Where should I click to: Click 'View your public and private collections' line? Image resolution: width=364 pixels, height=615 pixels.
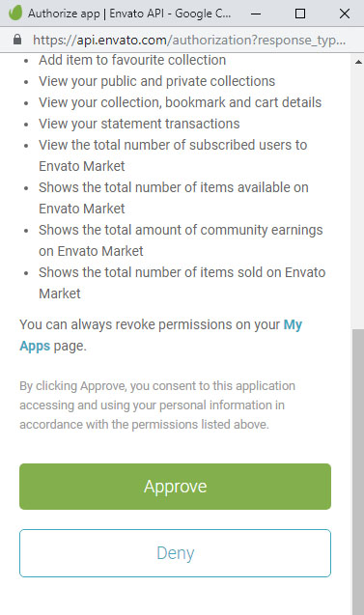[x=156, y=81]
